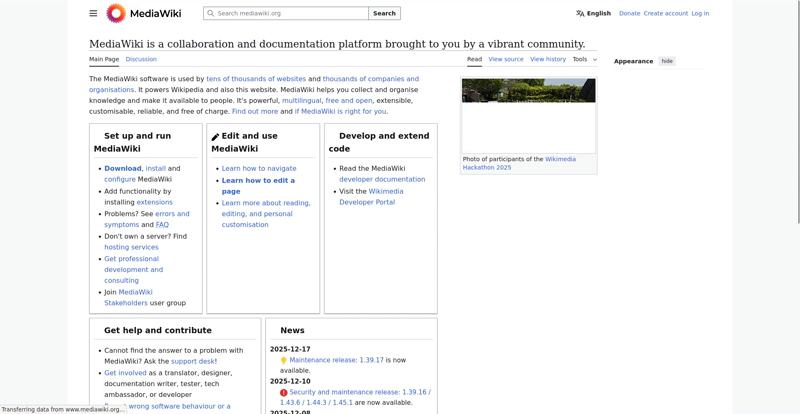Open the View source tab
The image size is (800, 414).
pyautogui.click(x=505, y=59)
